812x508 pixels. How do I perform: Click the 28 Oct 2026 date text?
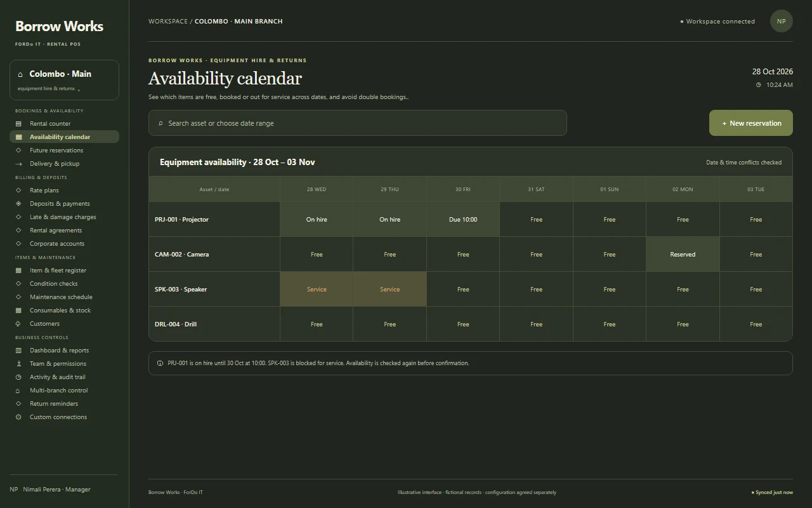pyautogui.click(x=773, y=72)
